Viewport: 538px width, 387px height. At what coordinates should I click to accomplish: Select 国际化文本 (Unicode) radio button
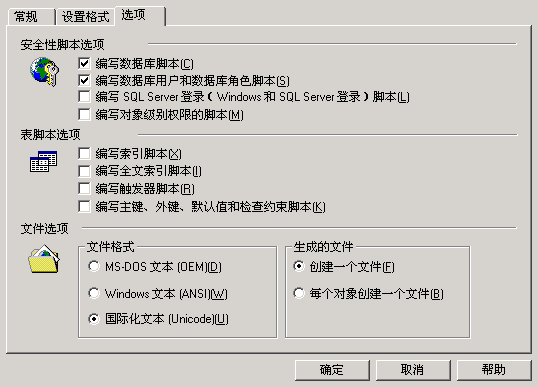coord(94,319)
